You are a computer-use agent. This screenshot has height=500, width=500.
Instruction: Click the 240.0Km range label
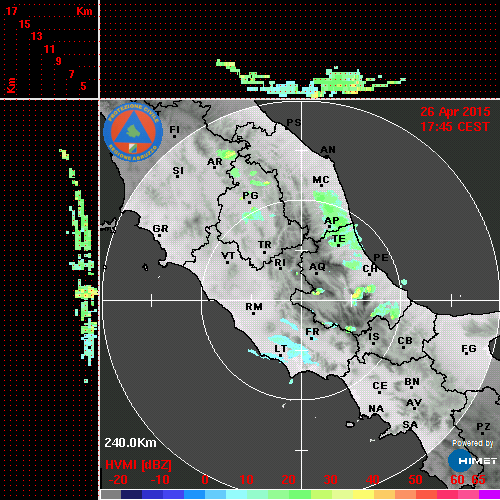pos(130,443)
